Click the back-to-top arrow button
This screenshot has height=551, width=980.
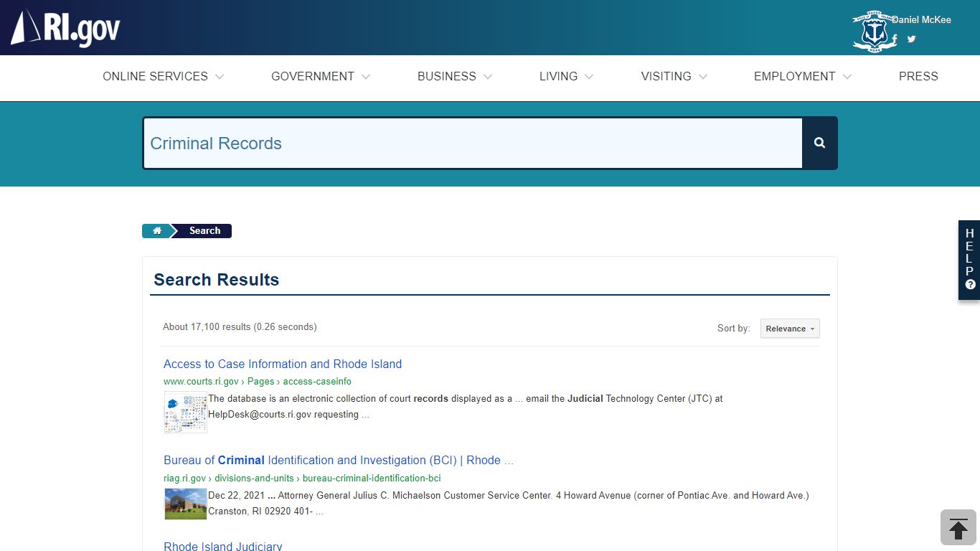958,528
